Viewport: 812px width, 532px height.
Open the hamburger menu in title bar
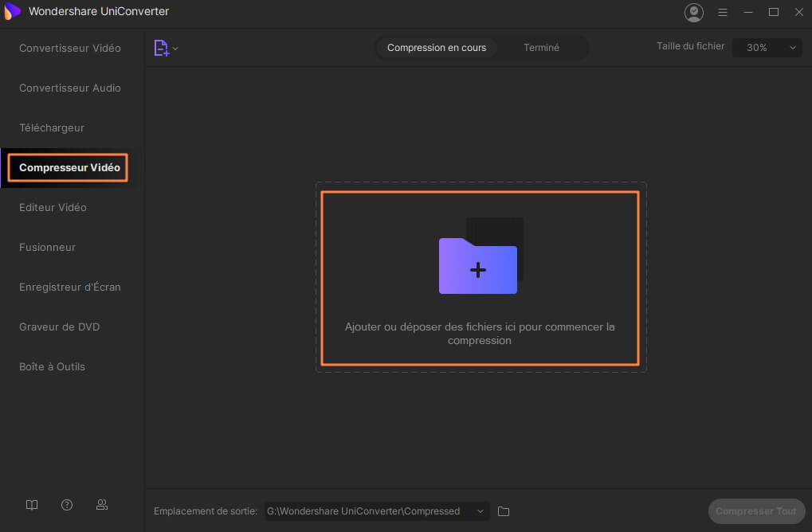[723, 13]
